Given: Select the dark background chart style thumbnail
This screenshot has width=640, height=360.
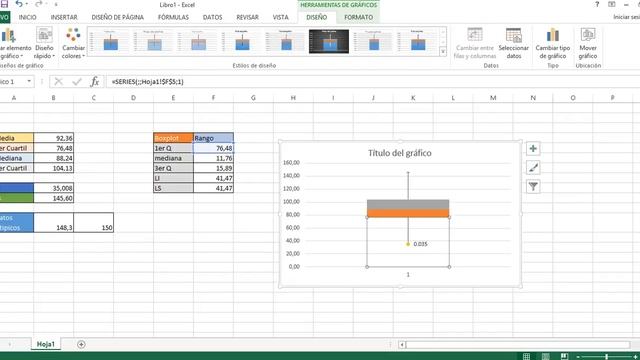Looking at the screenshot, I should pos(329,41).
